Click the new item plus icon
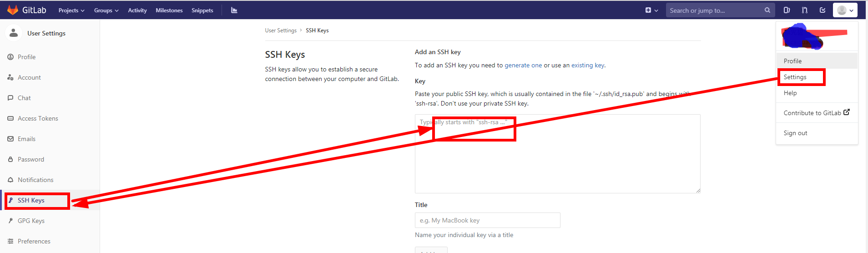 (648, 10)
